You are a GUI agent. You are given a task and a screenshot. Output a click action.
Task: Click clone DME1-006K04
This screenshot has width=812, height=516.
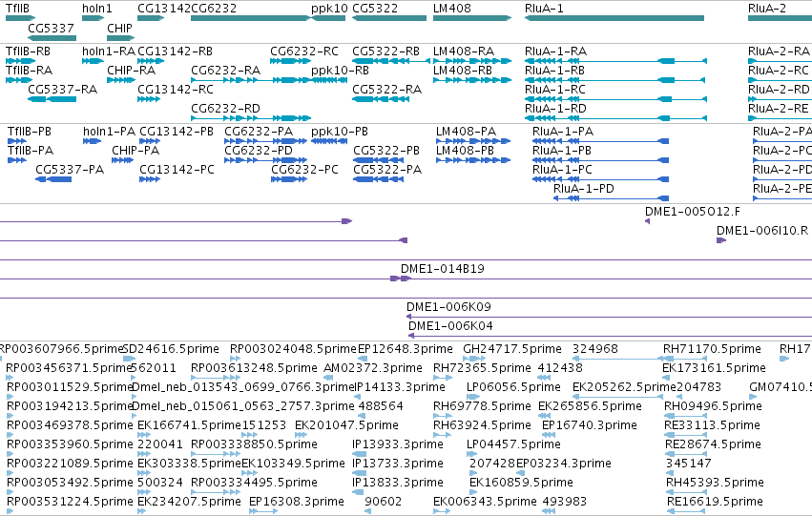click(x=610, y=336)
